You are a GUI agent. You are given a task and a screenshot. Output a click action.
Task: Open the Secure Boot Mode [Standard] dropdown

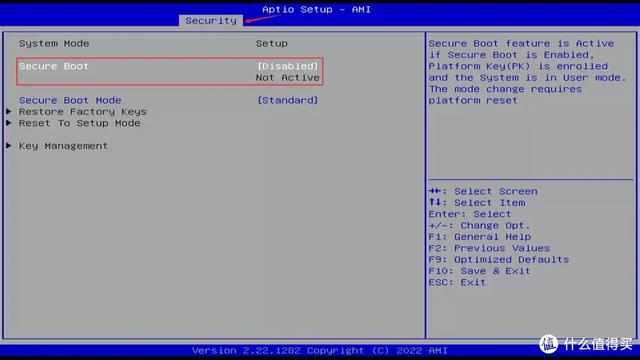pos(287,100)
